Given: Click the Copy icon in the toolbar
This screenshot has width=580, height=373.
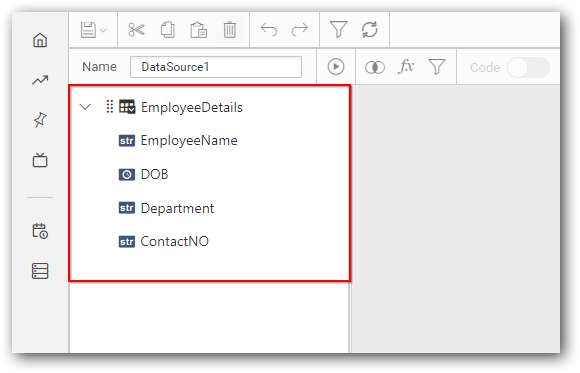Looking at the screenshot, I should tap(168, 30).
